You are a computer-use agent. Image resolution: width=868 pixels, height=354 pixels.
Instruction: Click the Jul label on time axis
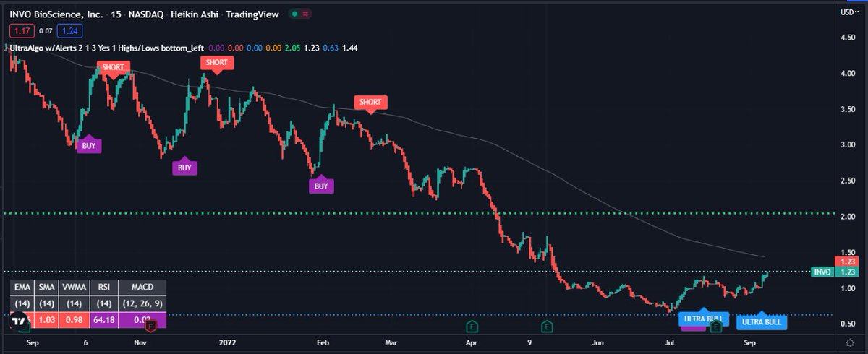670,345
